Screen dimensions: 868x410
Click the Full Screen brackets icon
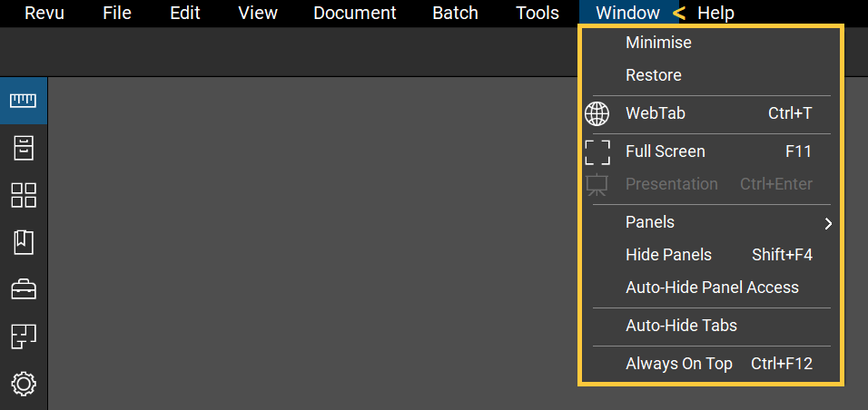tap(597, 151)
